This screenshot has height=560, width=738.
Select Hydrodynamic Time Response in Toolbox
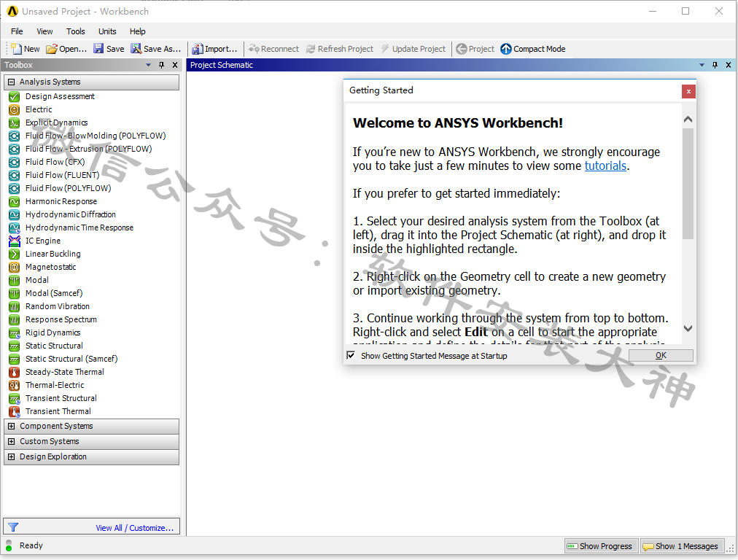pos(79,227)
